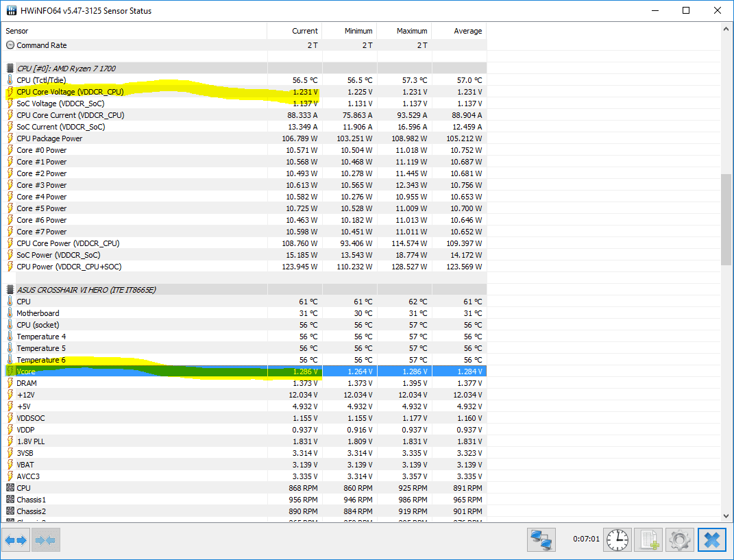Viewport: 734px width, 560px height.
Task: Select the SoC Voltage (VDDCR_SoC) row
Action: [x=245, y=104]
